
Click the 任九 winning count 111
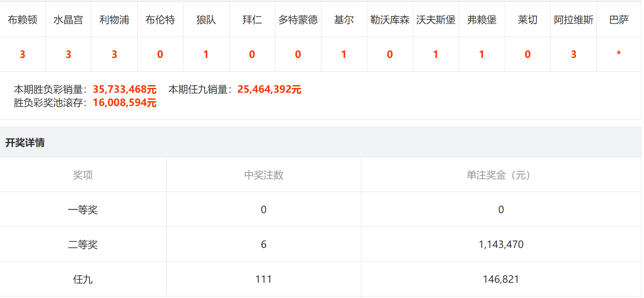264,279
